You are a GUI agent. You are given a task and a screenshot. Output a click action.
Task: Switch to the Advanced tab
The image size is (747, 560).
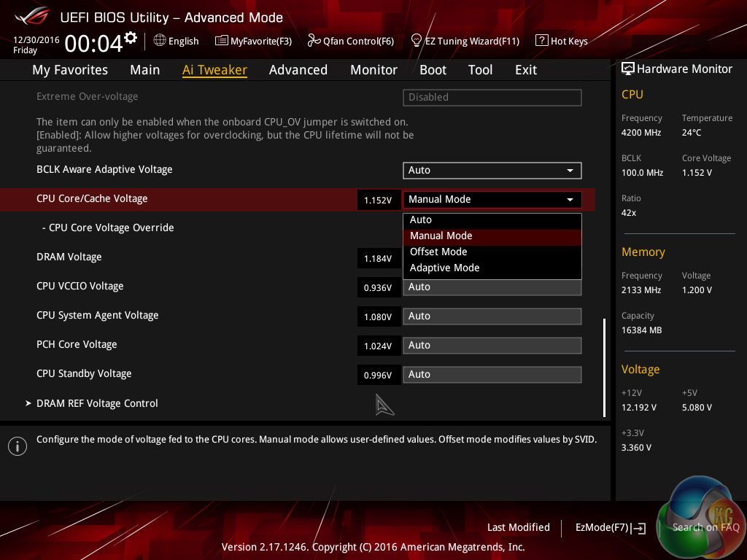click(298, 70)
